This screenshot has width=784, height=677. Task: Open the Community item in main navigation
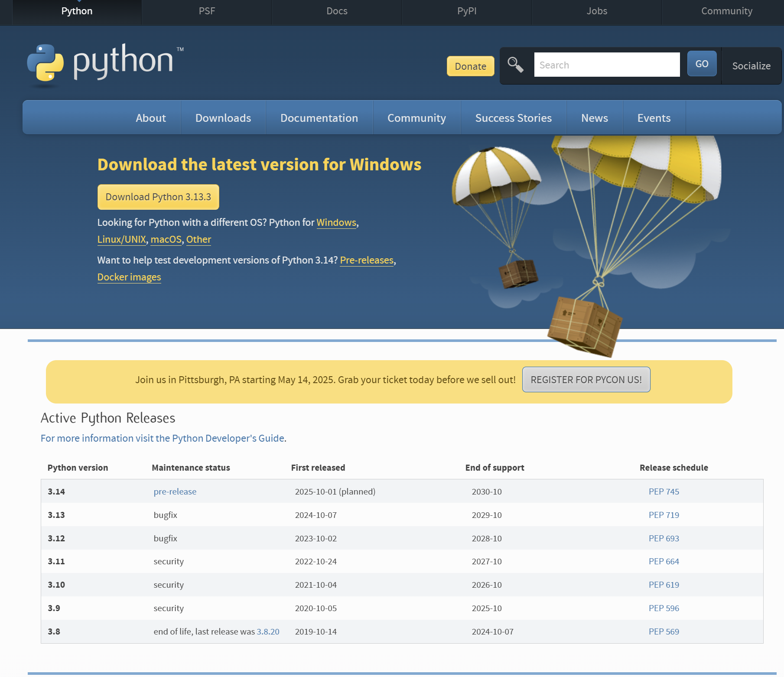(x=416, y=118)
